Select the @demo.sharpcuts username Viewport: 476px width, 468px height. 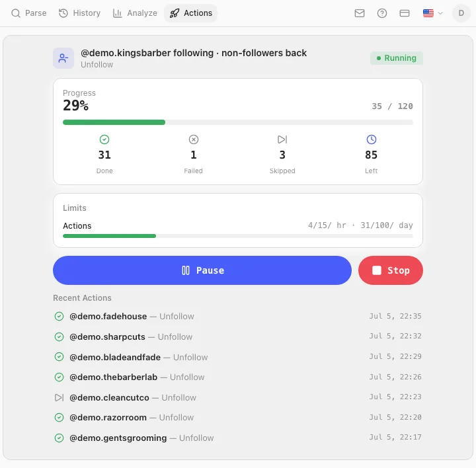point(107,336)
